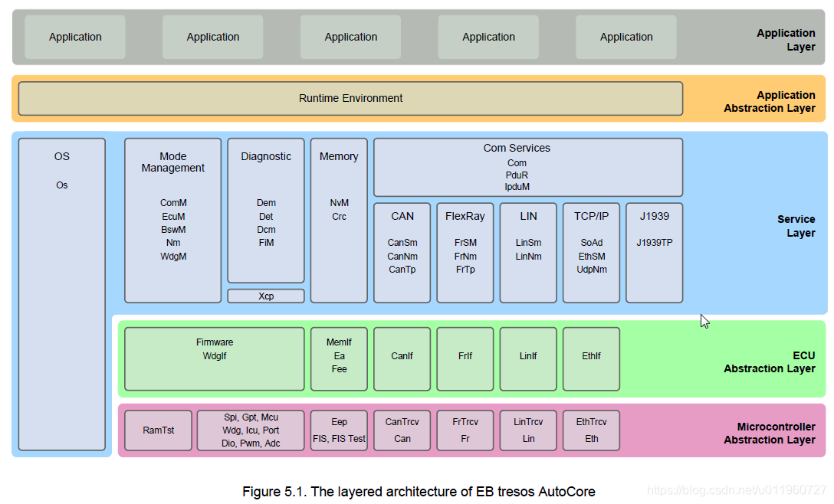Click the J1939 heading

(654, 216)
